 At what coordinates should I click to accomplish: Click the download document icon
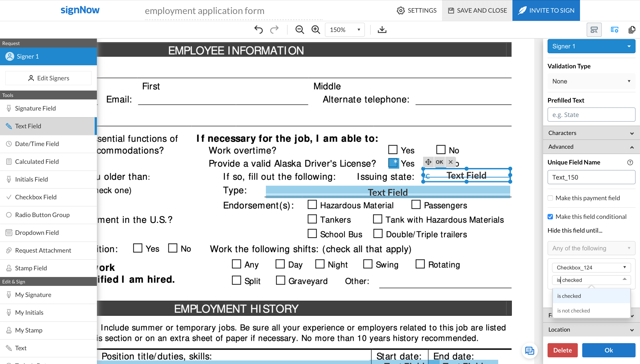click(382, 30)
